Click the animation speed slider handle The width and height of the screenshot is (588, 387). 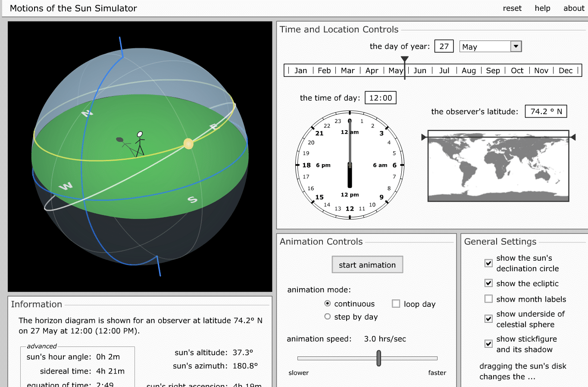tap(378, 358)
